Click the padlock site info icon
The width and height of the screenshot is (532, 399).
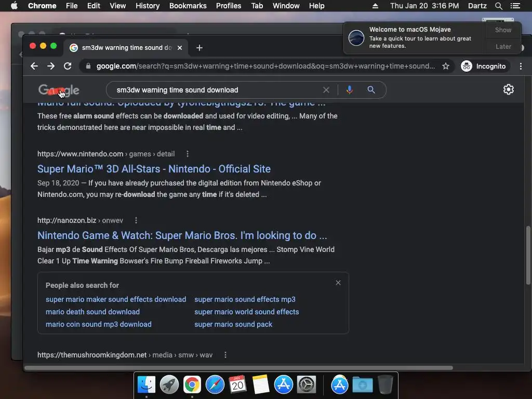pyautogui.click(x=88, y=66)
